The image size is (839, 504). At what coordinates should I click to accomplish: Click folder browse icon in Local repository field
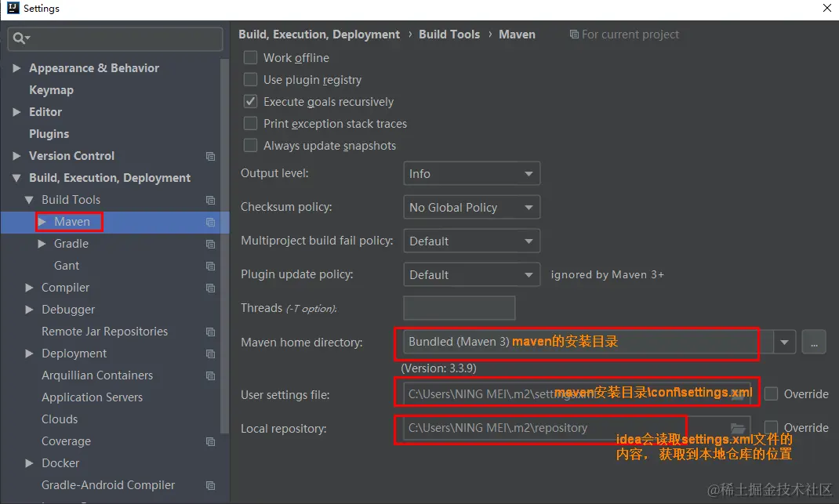738,428
